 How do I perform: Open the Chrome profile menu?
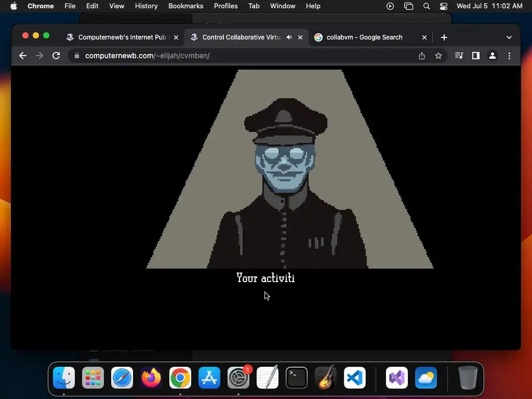[493, 56]
